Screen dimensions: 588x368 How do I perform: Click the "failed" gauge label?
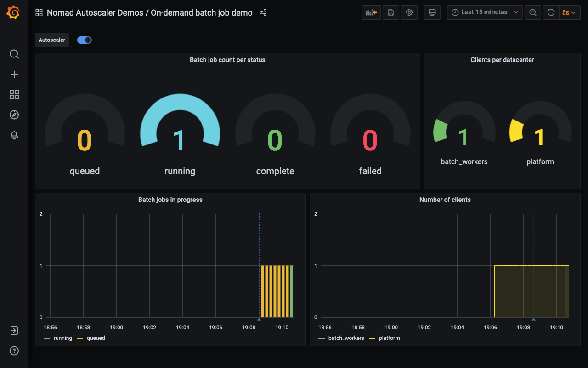370,171
